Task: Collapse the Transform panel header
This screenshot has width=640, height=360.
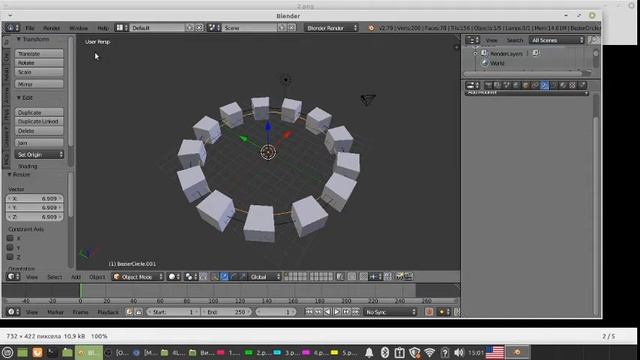Action: pyautogui.click(x=33, y=39)
